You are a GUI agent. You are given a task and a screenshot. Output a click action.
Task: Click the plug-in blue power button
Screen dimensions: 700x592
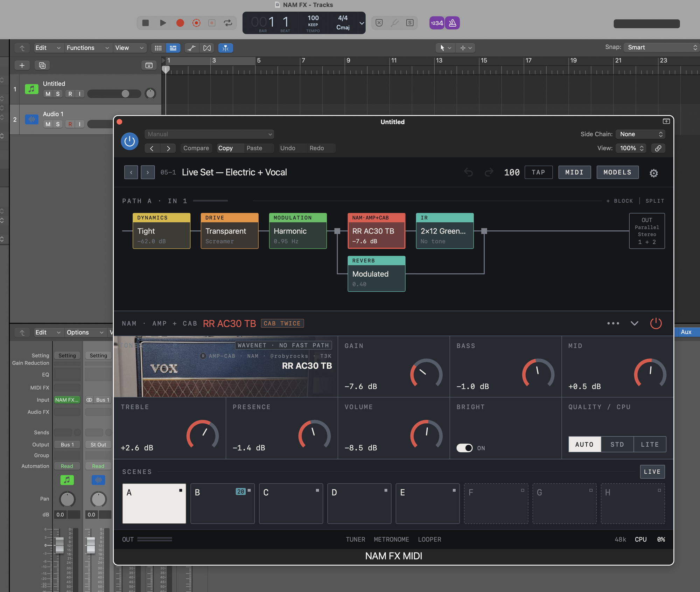tap(129, 141)
